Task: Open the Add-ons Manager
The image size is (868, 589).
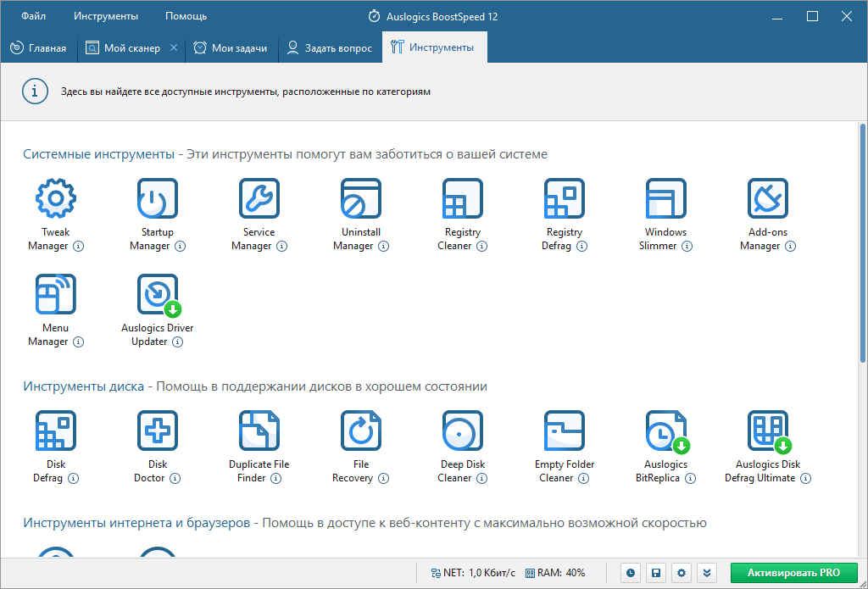Action: coord(768,198)
